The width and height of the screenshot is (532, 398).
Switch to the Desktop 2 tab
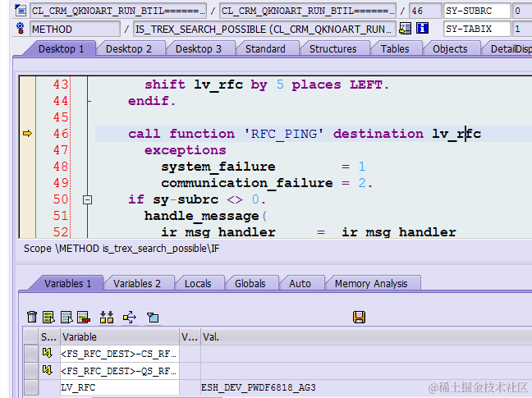tap(129, 48)
